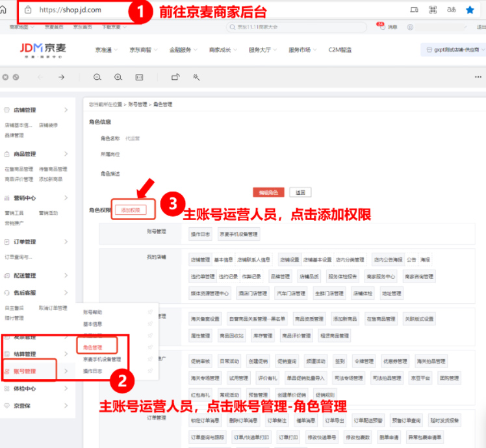This screenshot has height=448, width=486.
Task: Pin 操作日志 with its pin icon
Action: click(150, 371)
